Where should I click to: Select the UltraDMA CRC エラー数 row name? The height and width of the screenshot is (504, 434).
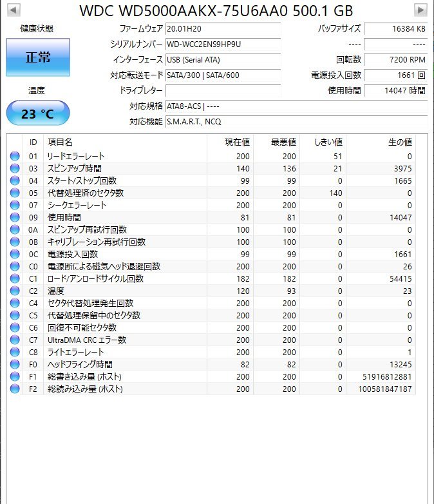click(x=87, y=340)
